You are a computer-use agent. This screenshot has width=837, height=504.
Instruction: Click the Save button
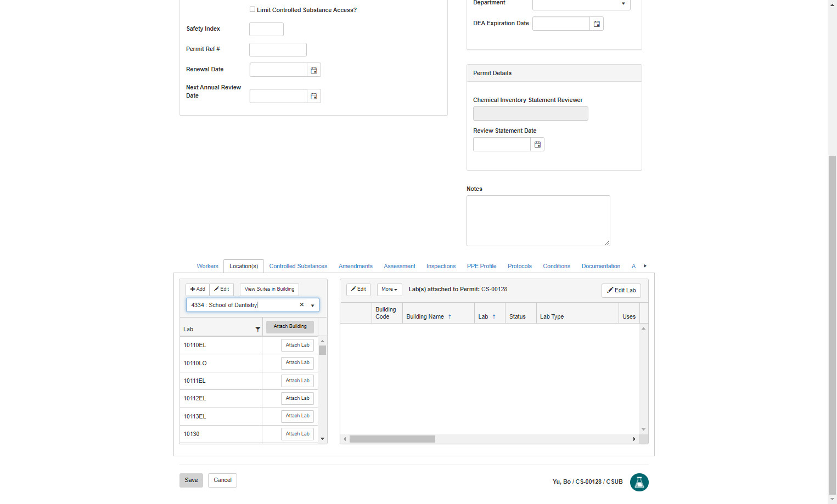[191, 480]
